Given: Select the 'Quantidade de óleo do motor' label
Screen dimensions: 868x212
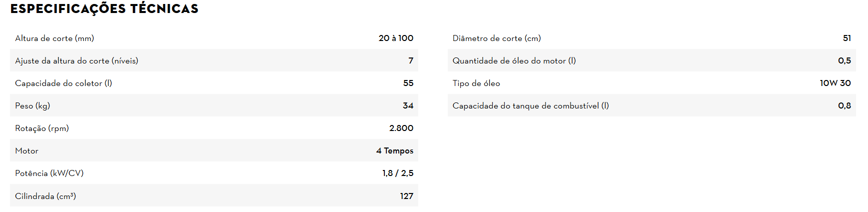Looking at the screenshot, I should pos(514,61).
